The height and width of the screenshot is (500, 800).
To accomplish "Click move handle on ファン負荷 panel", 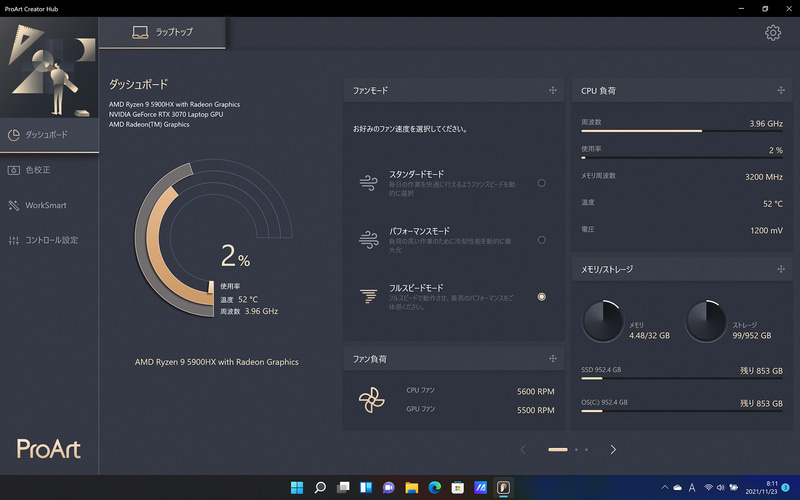I will point(553,359).
